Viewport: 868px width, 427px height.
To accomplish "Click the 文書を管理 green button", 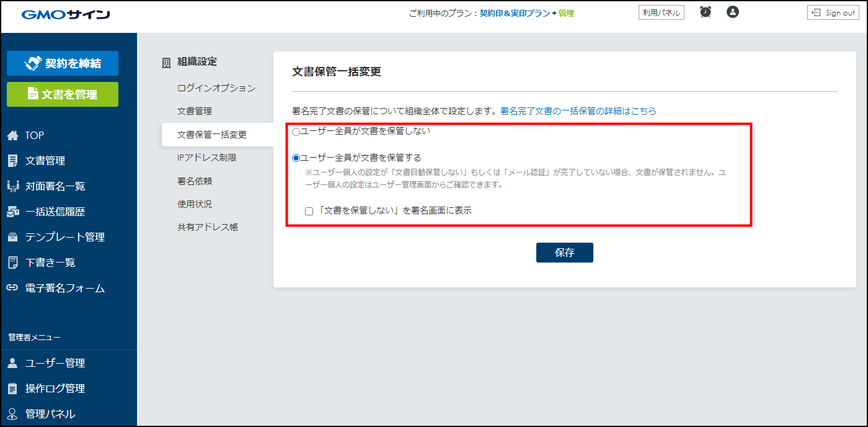I will pyautogui.click(x=63, y=94).
